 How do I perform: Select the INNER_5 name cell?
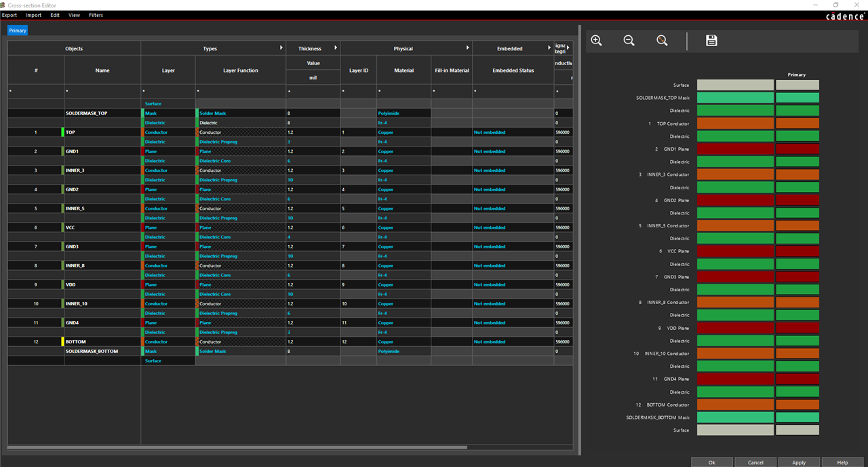(x=102, y=208)
